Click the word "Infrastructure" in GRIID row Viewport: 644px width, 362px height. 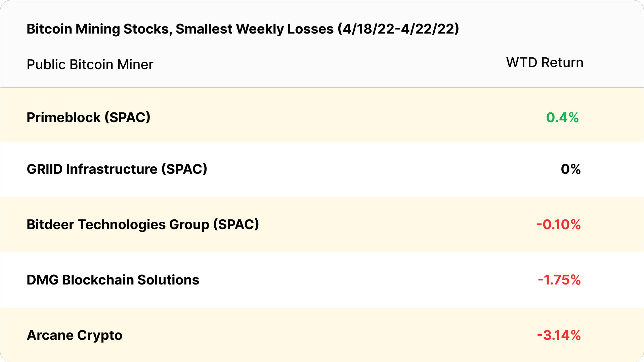[x=112, y=169]
